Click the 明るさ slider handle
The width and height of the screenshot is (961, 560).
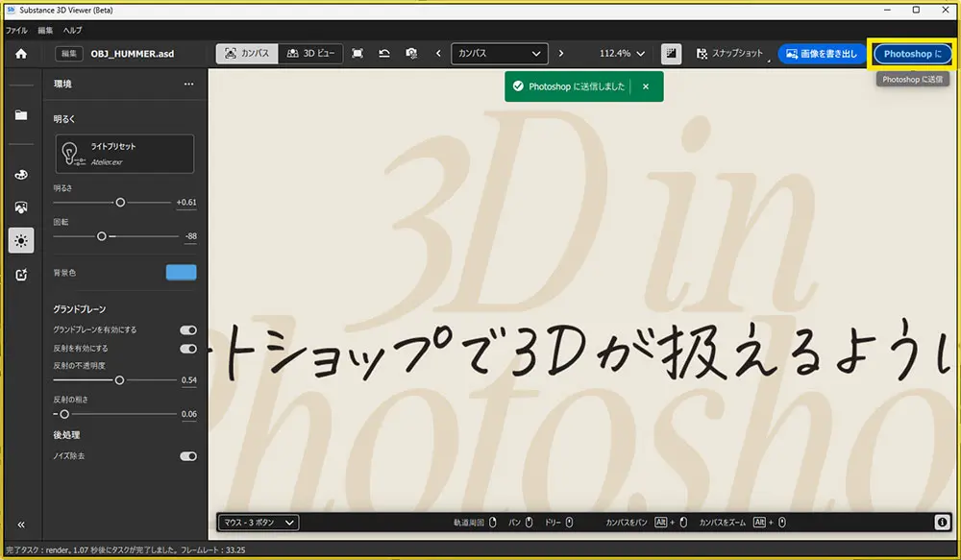tap(120, 202)
